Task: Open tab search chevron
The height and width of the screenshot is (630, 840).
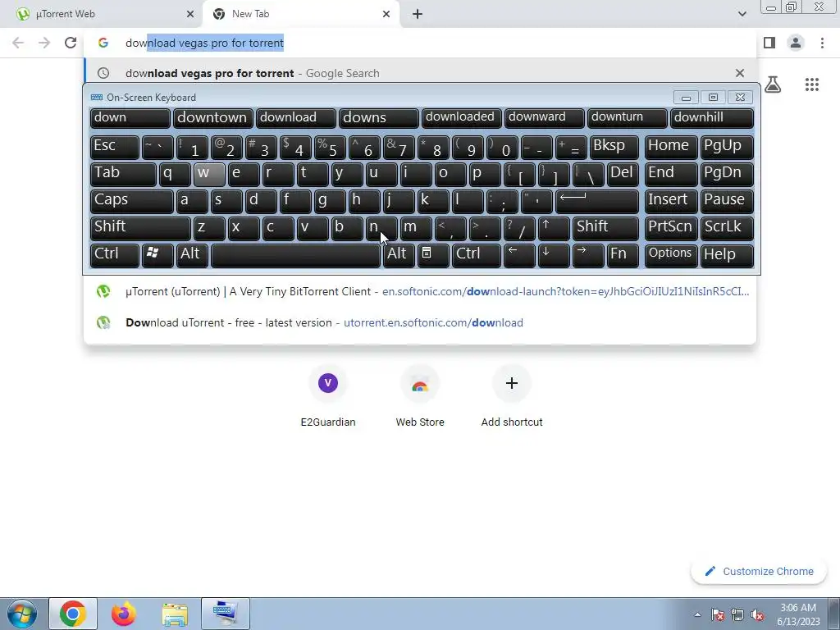Action: (742, 14)
